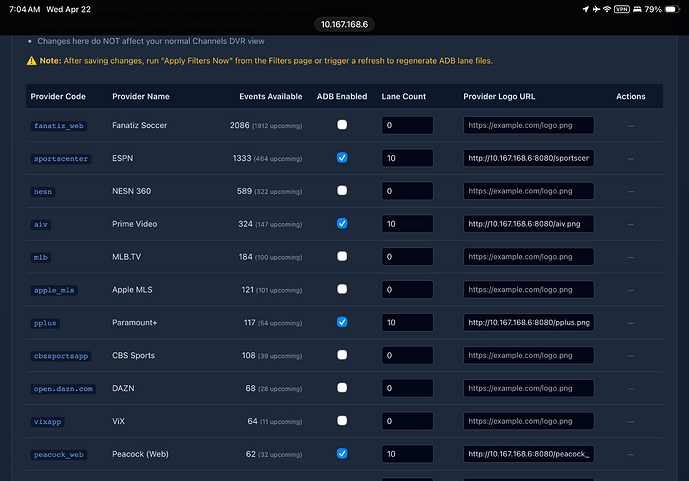
Task: Enable ADB for Fanatiz Soccer
Action: 342,125
